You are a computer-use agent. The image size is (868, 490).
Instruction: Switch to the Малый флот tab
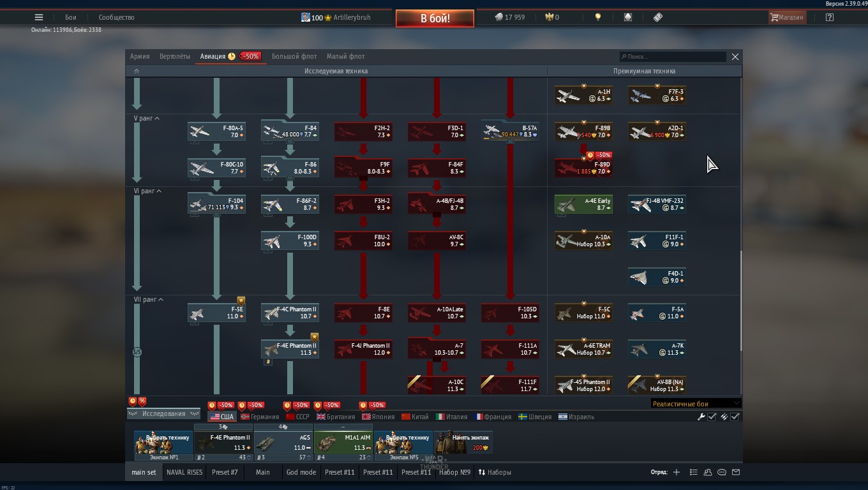click(x=346, y=56)
